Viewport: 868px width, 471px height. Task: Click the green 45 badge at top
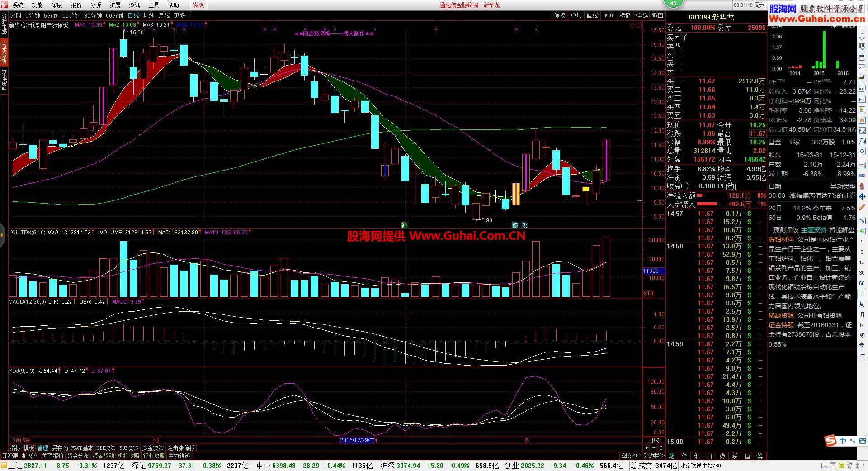coord(673,3)
